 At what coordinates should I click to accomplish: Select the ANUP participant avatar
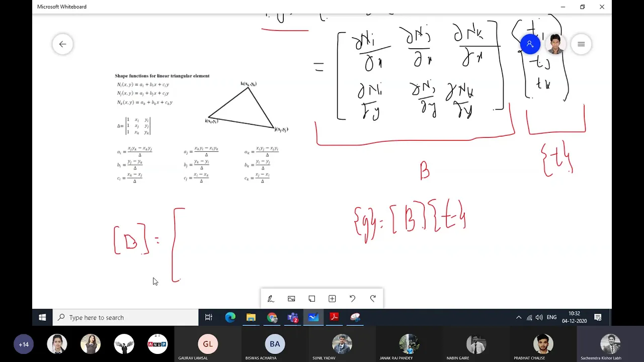157,344
